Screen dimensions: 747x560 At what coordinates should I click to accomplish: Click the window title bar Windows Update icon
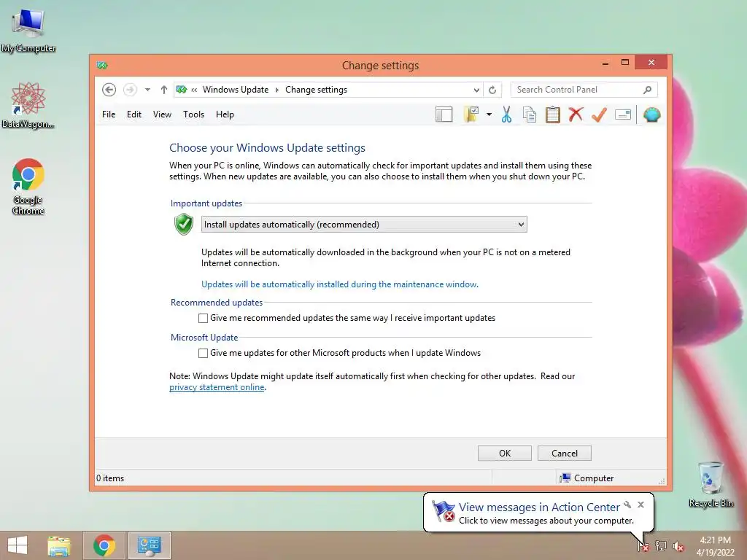[x=102, y=65]
